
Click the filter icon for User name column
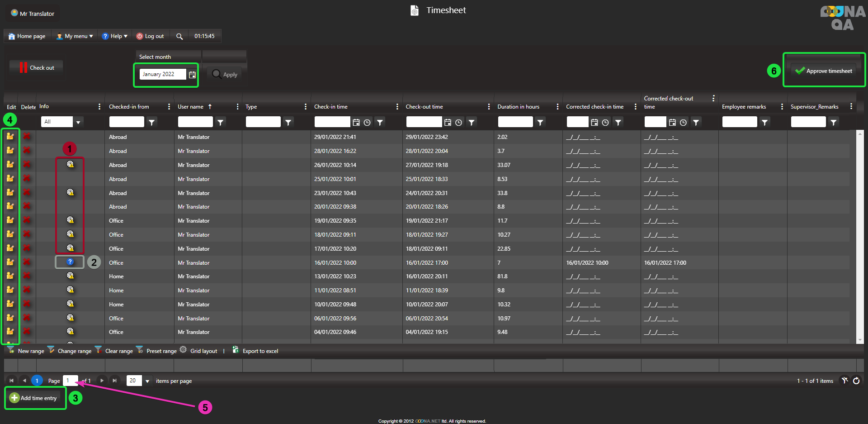coord(220,122)
